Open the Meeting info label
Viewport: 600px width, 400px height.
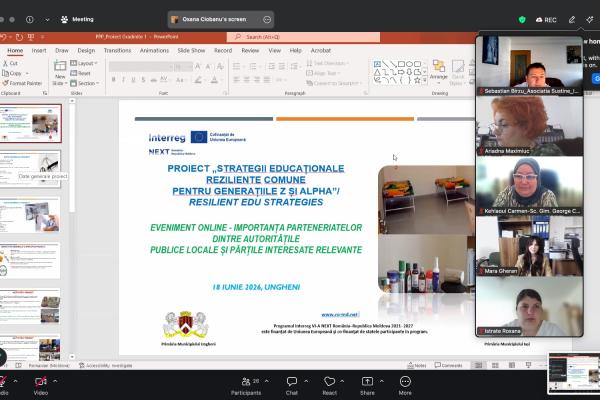pos(77,19)
